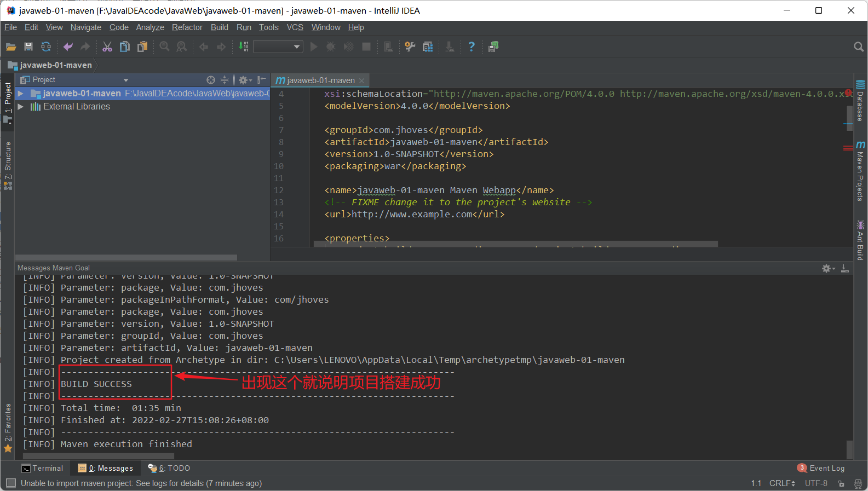This screenshot has height=491, width=868.
Task: Toggle read-only lock icon in status bar
Action: (841, 483)
